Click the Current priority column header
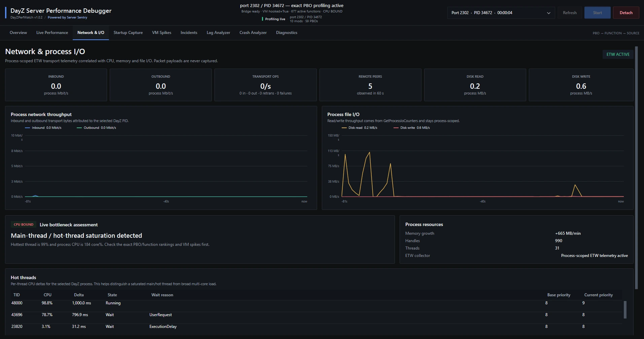This screenshot has height=339, width=644. coord(599,295)
